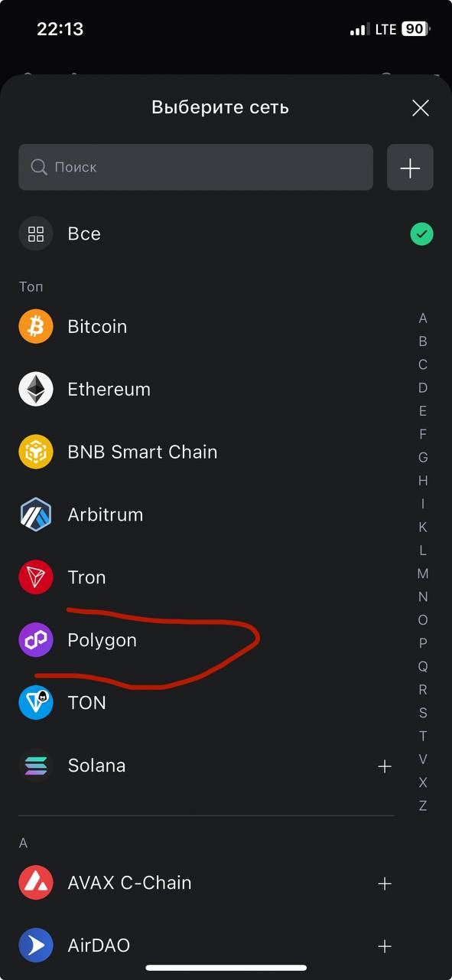Jump to letter A in alphabet index

tap(423, 318)
